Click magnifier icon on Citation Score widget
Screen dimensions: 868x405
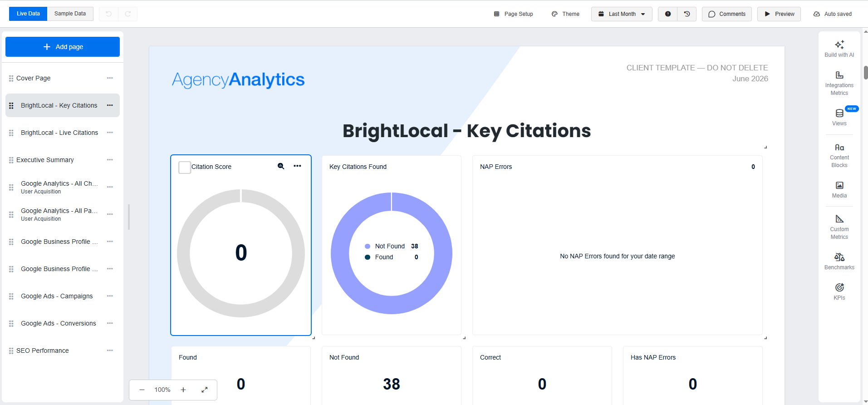(x=281, y=166)
